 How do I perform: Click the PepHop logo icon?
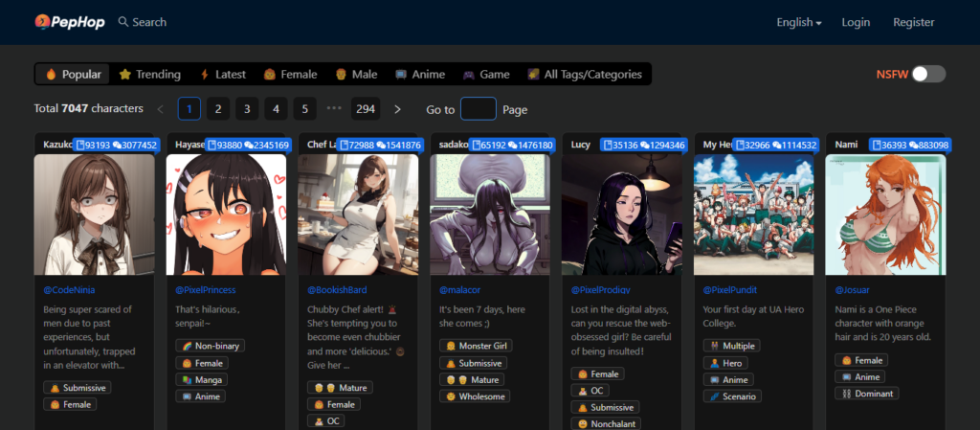click(42, 22)
